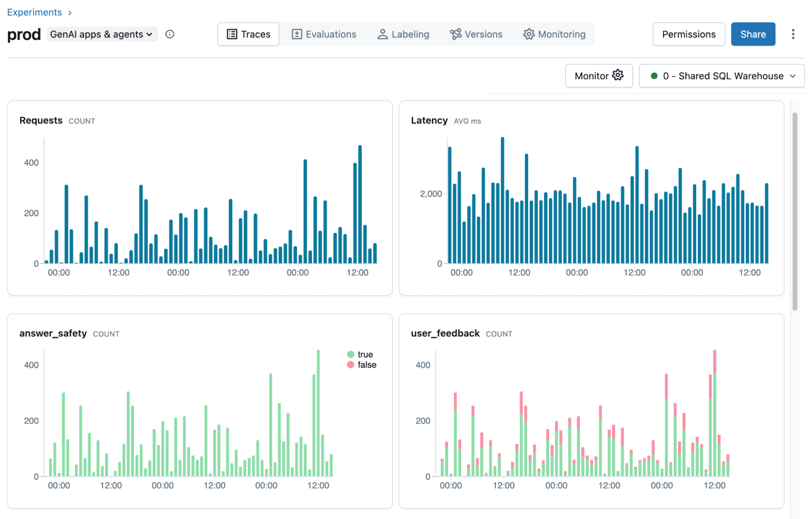The image size is (812, 519).
Task: Open the three-dot more options menu
Action: (793, 34)
